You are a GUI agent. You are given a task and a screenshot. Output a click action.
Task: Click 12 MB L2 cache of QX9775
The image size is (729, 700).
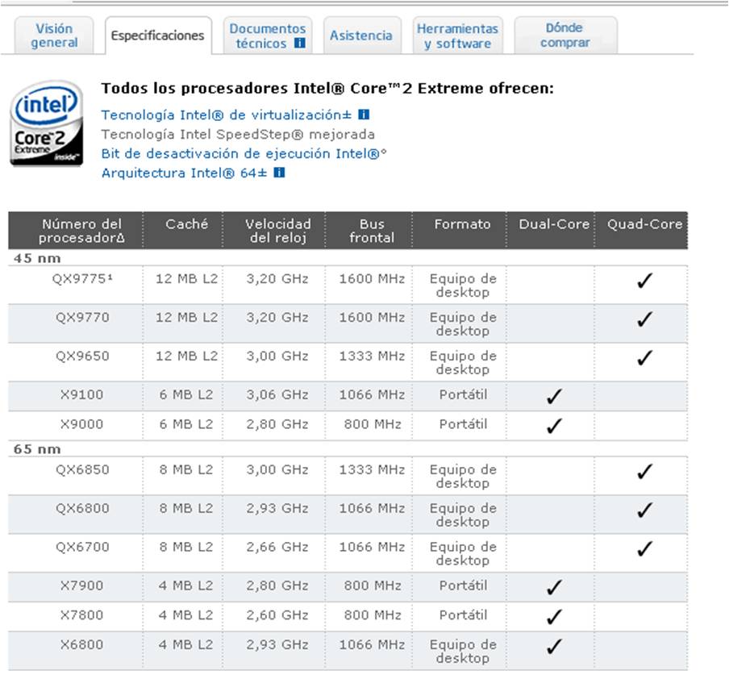[x=186, y=278]
